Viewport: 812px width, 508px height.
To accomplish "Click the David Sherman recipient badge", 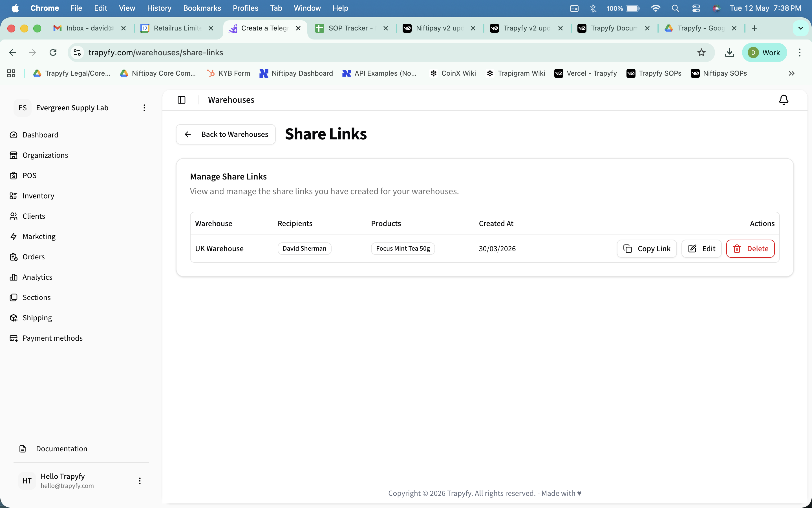I will click(x=304, y=248).
